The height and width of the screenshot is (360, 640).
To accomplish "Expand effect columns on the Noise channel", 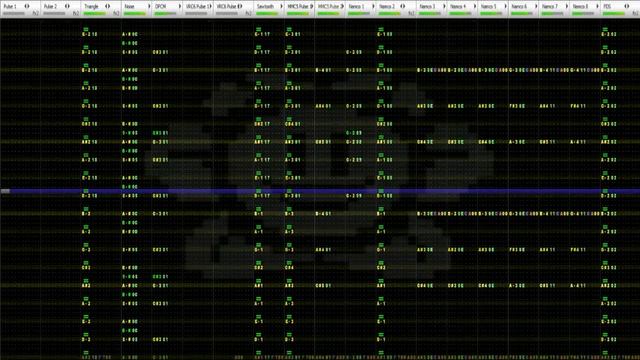I will (149, 6).
